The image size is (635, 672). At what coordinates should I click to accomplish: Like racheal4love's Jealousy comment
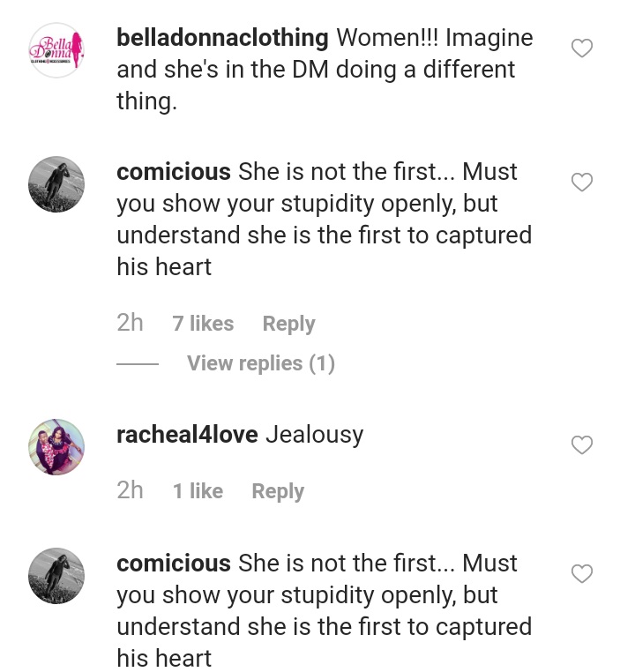click(x=582, y=445)
